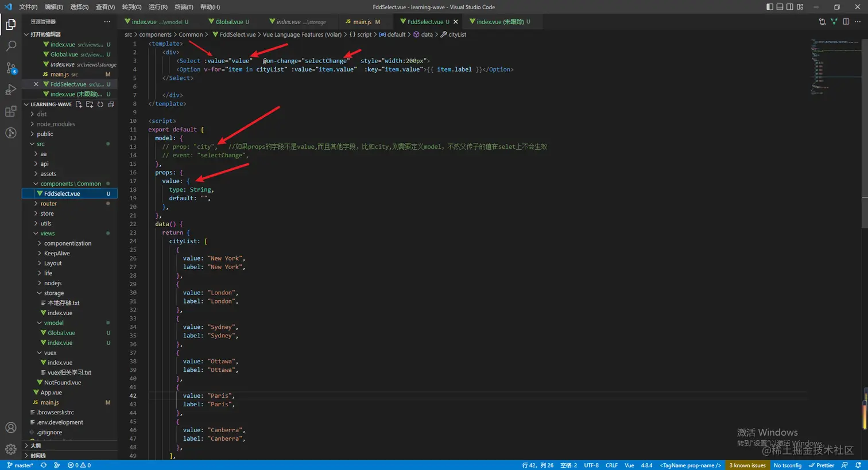
Task: Open the 文件(F) menu
Action: coord(28,7)
